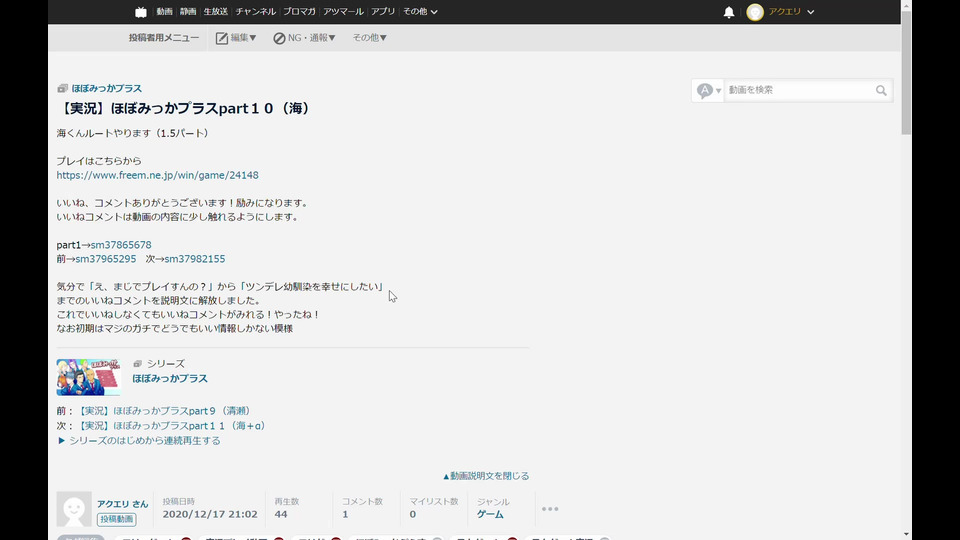Viewport: 960px width, 540px height.
Task: Open search target type dropdown
Action: pyautogui.click(x=708, y=91)
